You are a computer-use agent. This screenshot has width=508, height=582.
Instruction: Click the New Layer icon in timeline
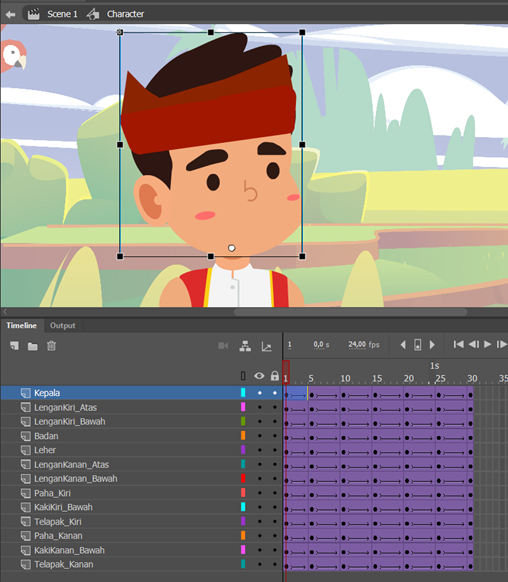pos(14,346)
